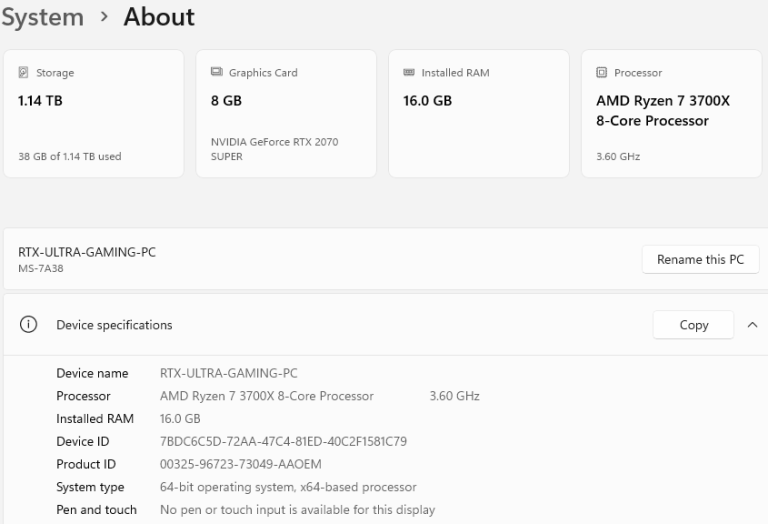Go back to System via the breadcrumb

tap(42, 17)
